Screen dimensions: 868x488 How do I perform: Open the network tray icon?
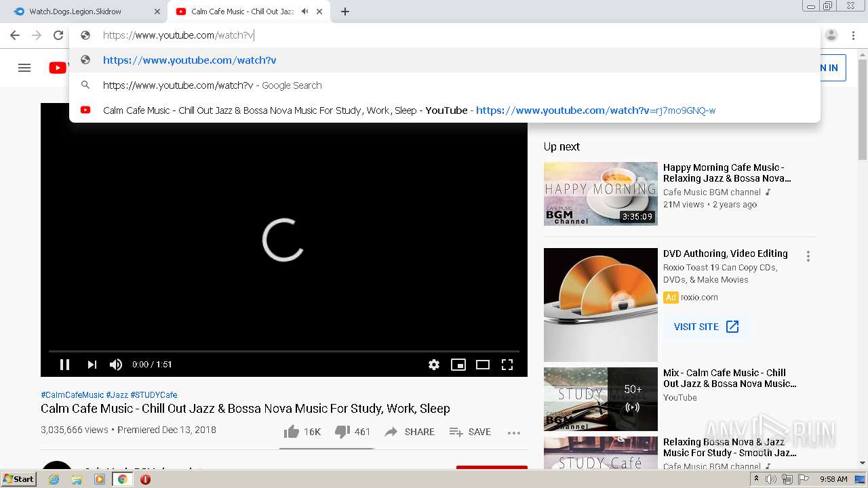pyautogui.click(x=787, y=479)
